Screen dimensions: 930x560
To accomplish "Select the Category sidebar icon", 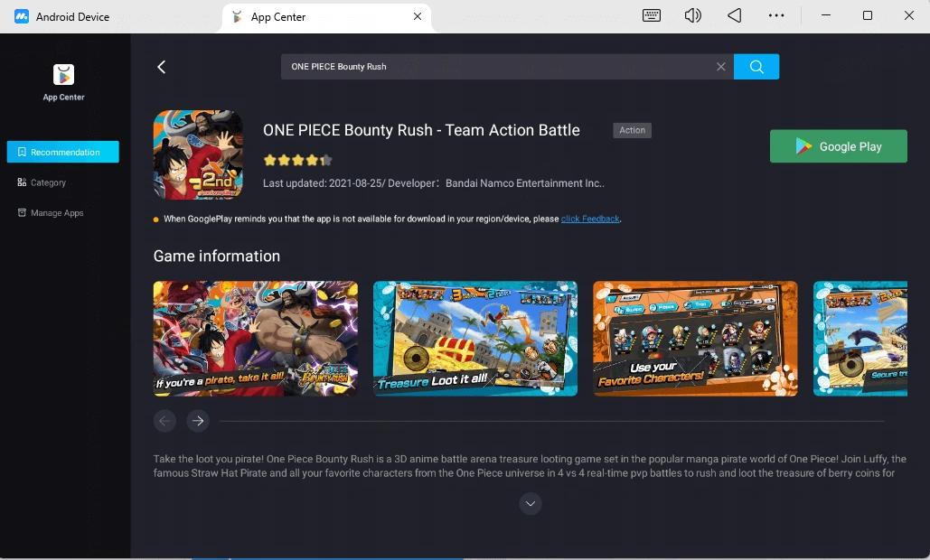I will (x=23, y=182).
